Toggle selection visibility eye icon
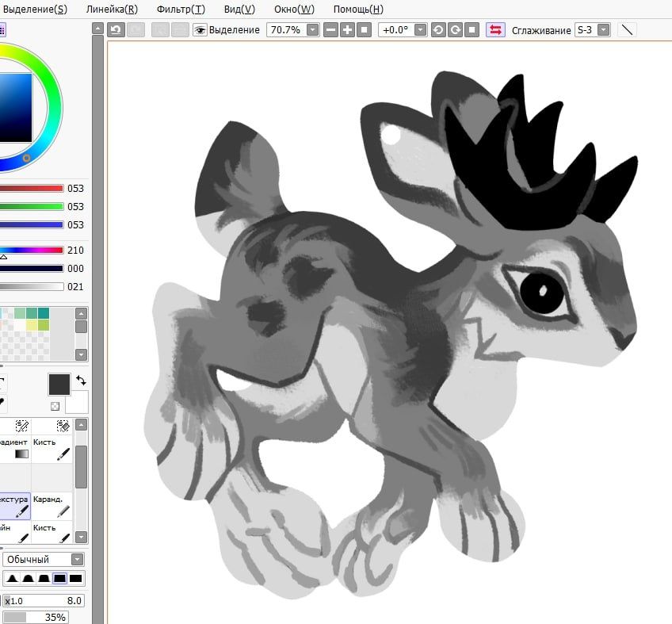Viewport: 672px width, 624px height. (x=200, y=30)
